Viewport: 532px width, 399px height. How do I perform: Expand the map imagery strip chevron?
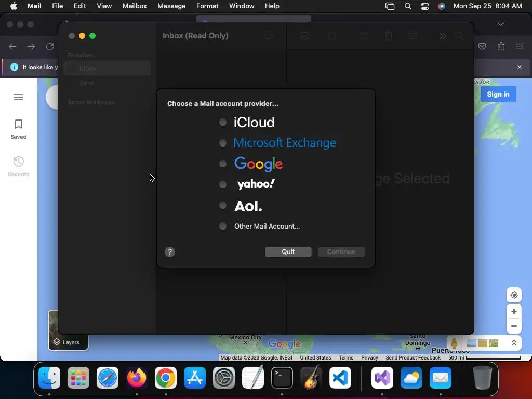(514, 343)
